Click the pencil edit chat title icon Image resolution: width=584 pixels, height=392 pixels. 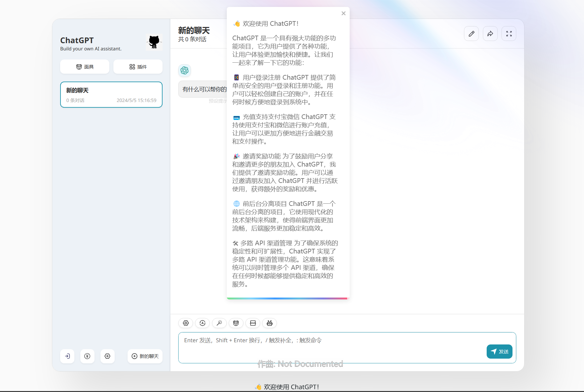(x=471, y=34)
